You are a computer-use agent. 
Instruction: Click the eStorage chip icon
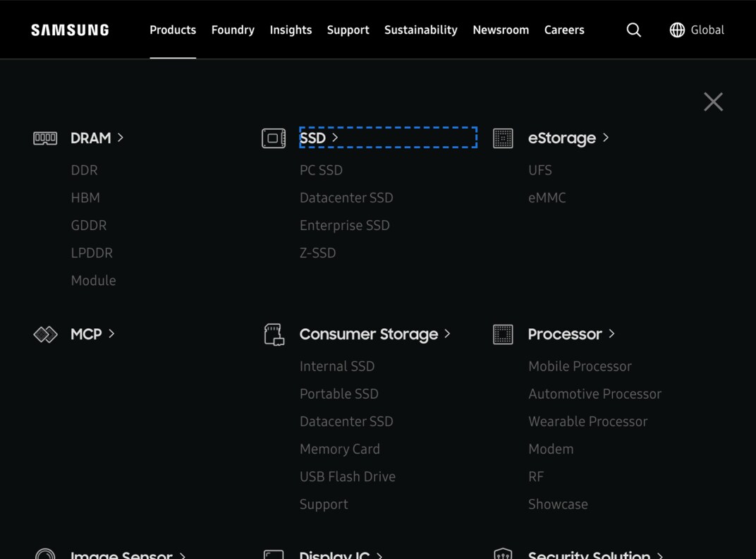pyautogui.click(x=503, y=138)
